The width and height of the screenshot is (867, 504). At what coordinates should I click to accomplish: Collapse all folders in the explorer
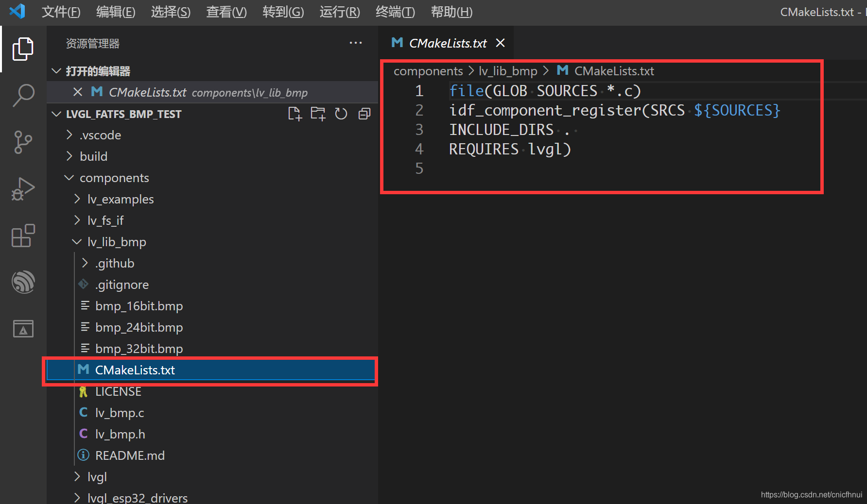coord(364,114)
